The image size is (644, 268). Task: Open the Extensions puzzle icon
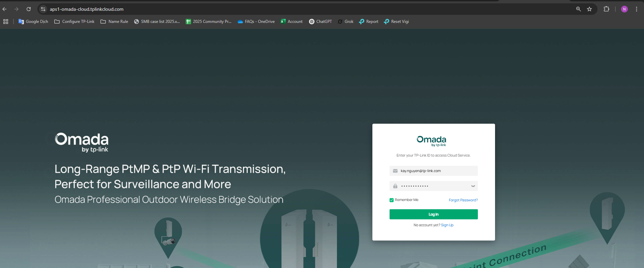coord(606,9)
